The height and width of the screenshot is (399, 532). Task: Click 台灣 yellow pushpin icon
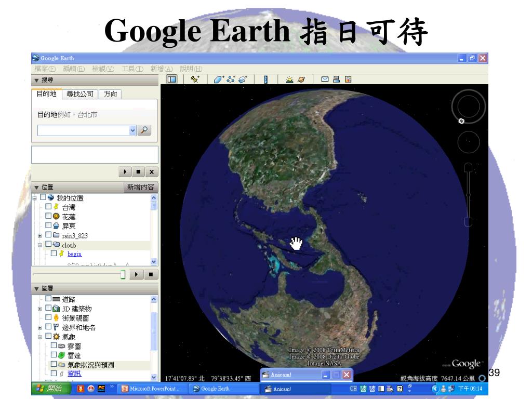pyautogui.click(x=56, y=207)
